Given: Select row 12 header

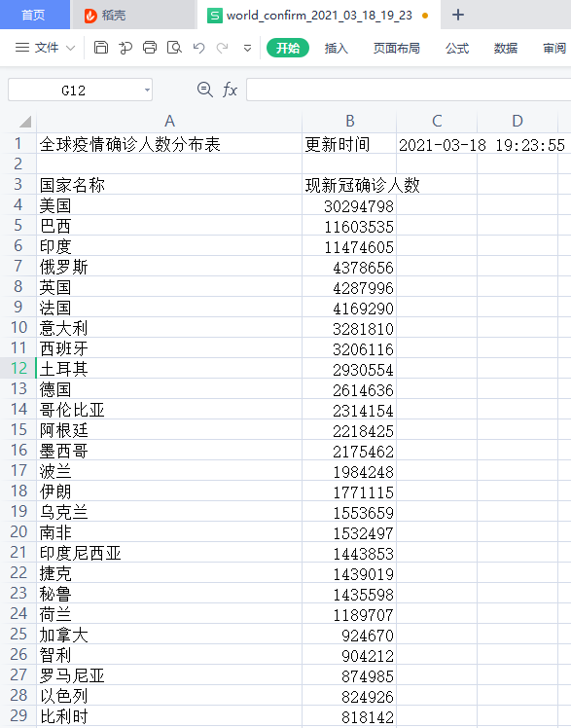Looking at the screenshot, I should tap(18, 368).
